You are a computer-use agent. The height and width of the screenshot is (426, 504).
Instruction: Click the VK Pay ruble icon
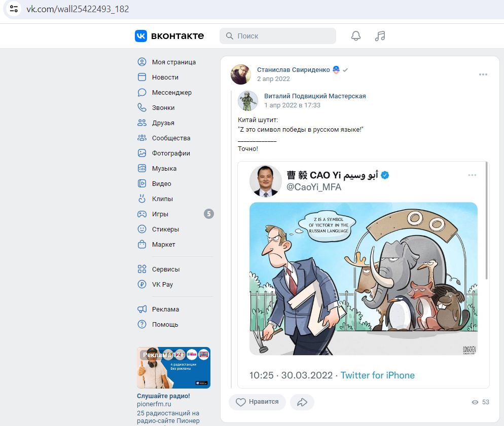click(142, 284)
